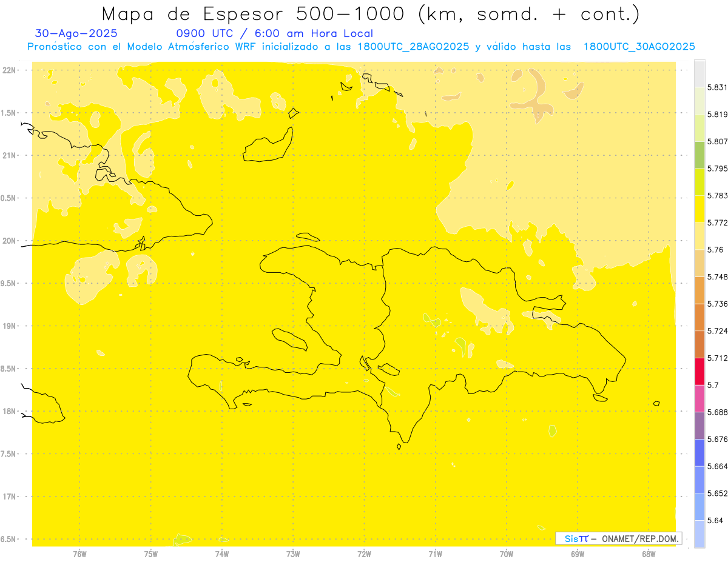Click the colorbar value "5.736"
This screenshot has width=728, height=562.
pos(717,304)
